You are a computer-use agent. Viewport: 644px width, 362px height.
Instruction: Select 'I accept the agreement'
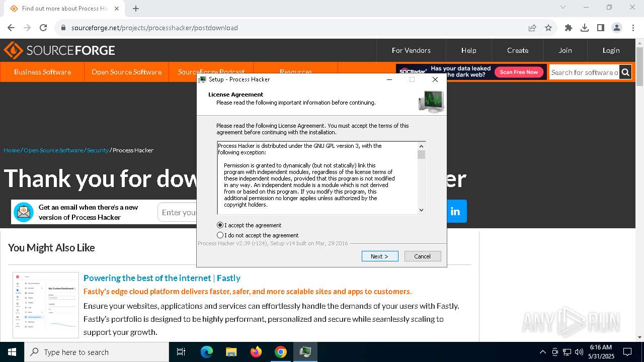click(x=250, y=225)
